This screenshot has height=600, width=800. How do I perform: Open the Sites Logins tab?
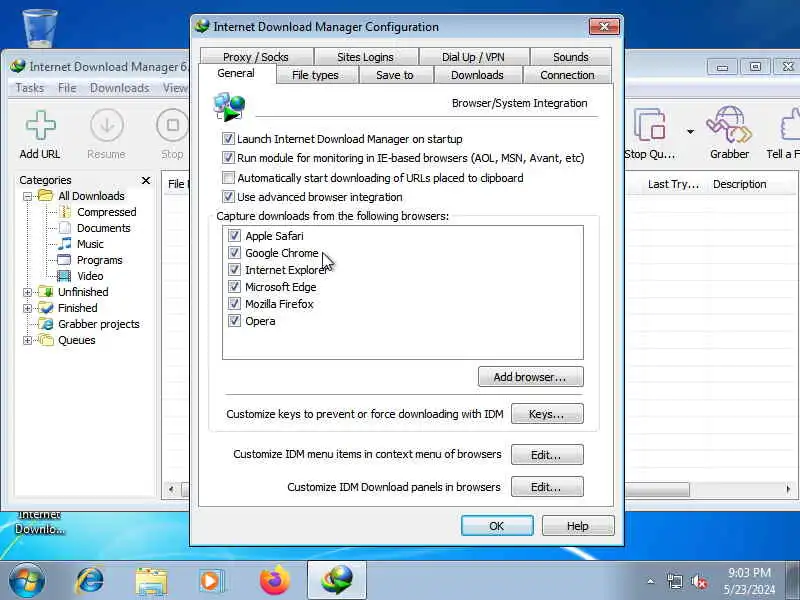tap(365, 57)
